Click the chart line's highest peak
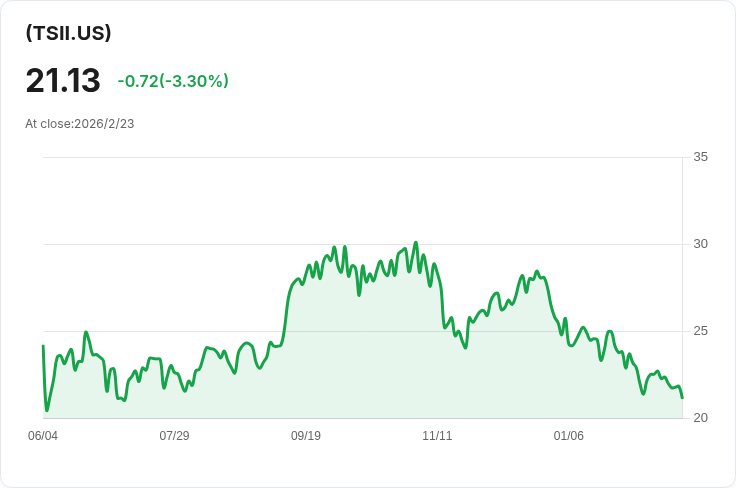Viewport: 736px width, 488px height. pos(416,243)
